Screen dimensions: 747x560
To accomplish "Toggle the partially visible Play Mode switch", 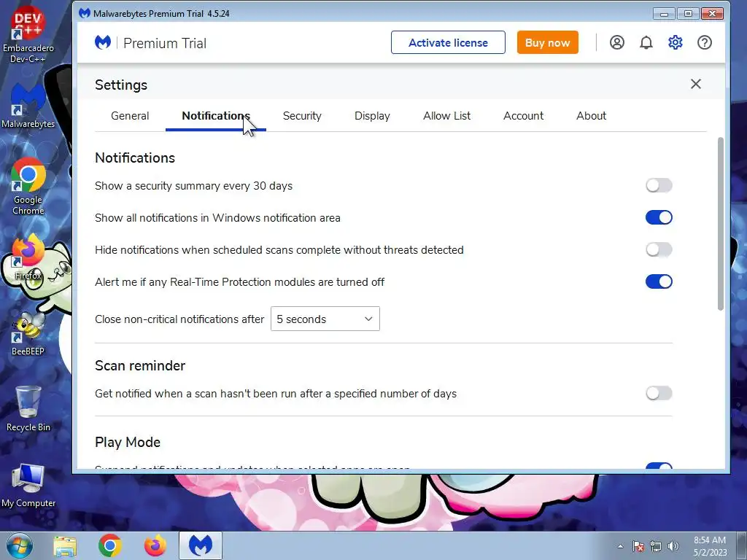I will click(659, 466).
